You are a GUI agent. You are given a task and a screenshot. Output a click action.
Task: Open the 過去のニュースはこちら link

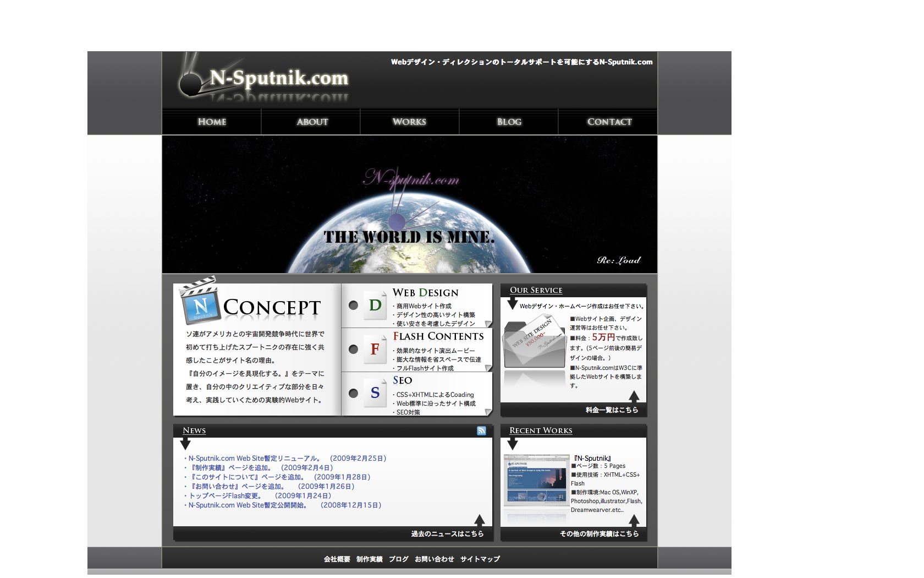click(x=447, y=534)
